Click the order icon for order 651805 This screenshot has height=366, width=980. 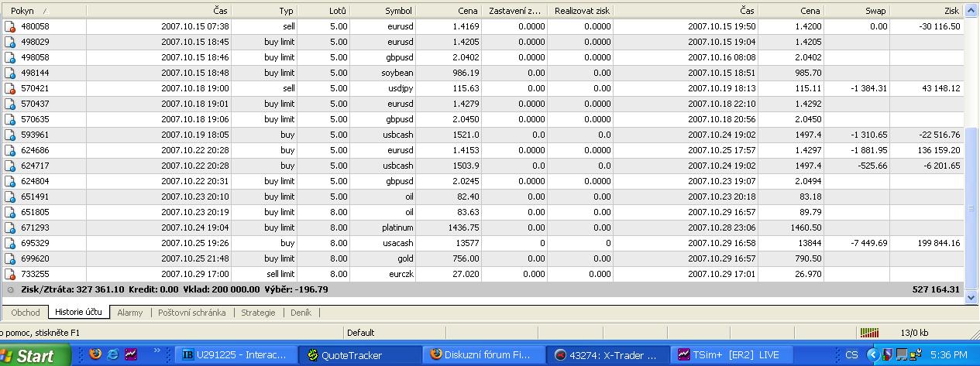[x=10, y=212]
